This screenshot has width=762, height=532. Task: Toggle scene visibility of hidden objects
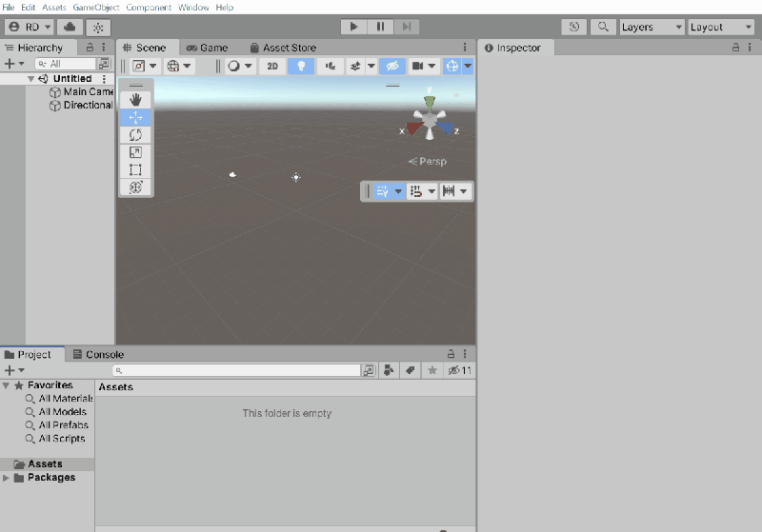click(392, 66)
